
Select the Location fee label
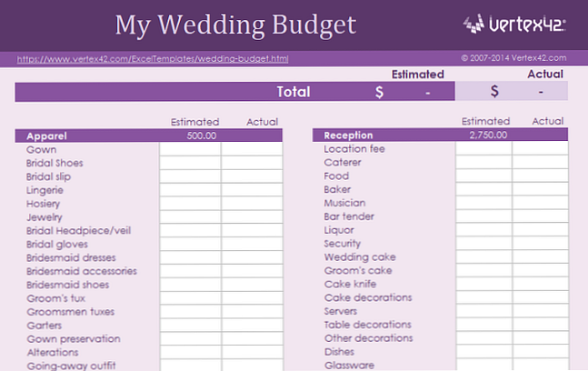point(354,149)
